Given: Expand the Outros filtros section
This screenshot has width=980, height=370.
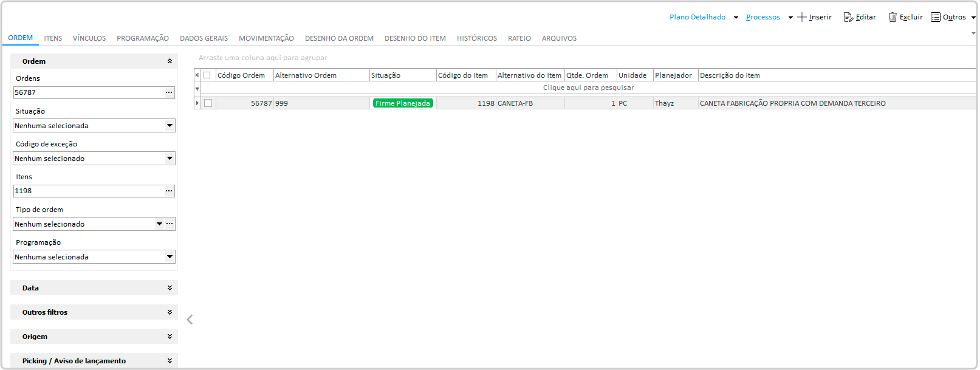Looking at the screenshot, I should point(170,312).
